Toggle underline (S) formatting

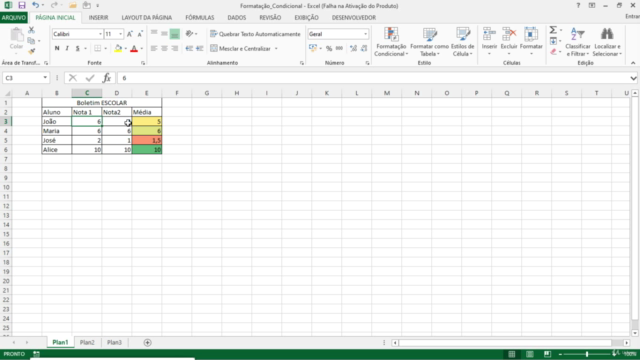(77, 48)
